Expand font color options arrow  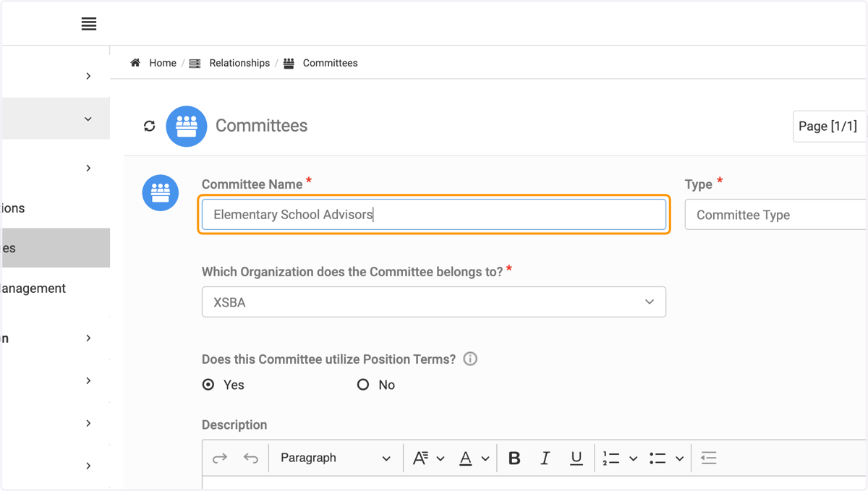[x=485, y=458]
